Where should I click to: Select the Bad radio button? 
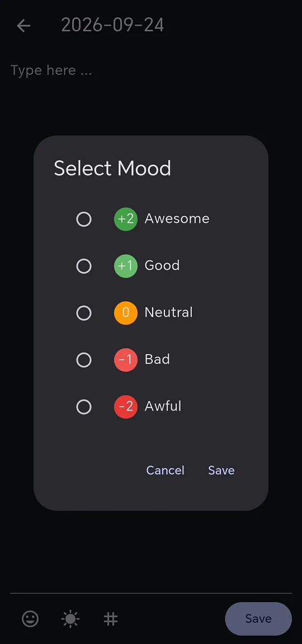point(84,360)
